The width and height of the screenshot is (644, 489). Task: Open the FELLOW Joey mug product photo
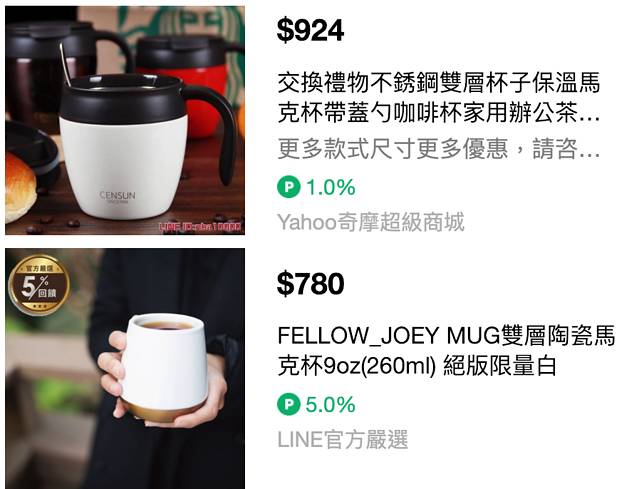point(125,368)
